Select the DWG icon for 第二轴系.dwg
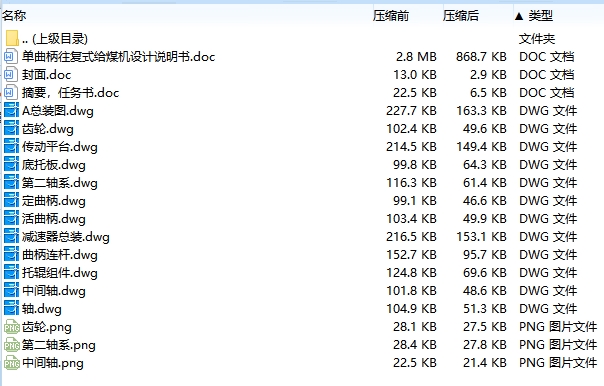Screen dimensions: 604x386 click(11, 183)
